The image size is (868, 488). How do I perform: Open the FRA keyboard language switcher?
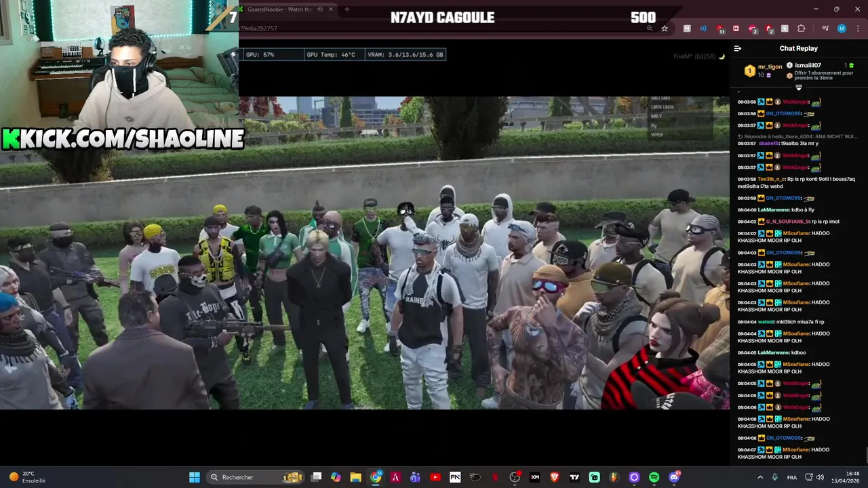pyautogui.click(x=792, y=477)
